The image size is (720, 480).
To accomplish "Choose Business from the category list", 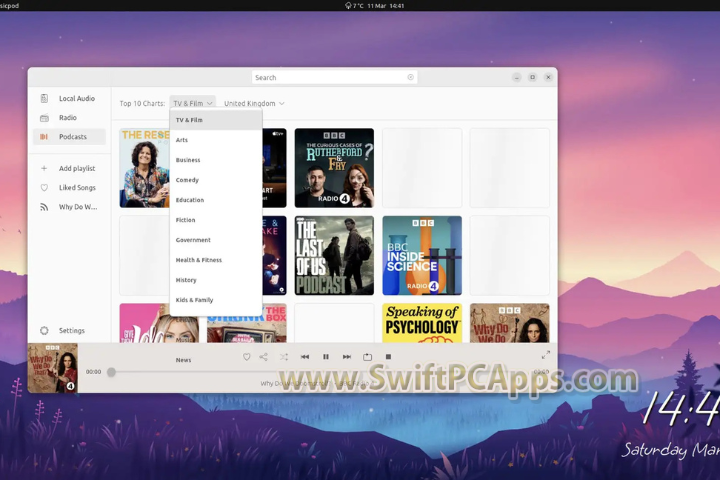I will click(x=216, y=160).
